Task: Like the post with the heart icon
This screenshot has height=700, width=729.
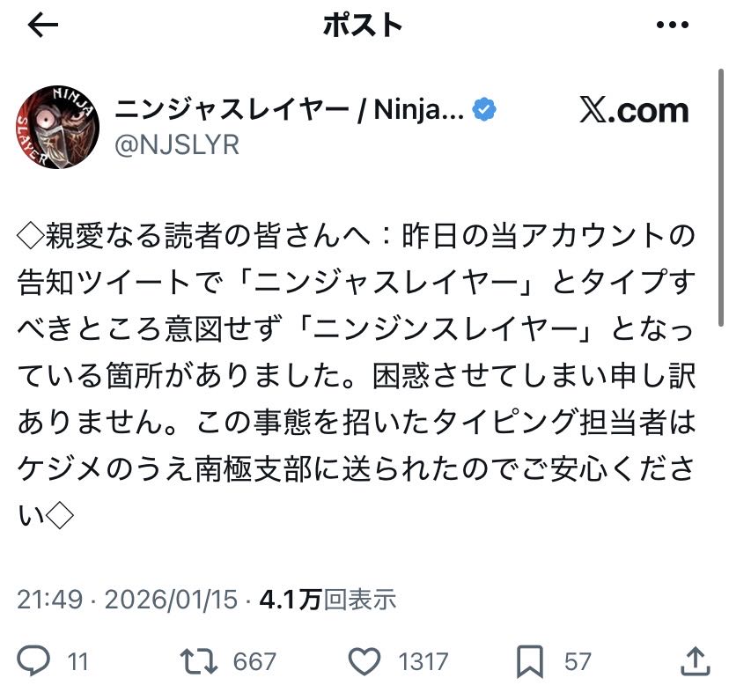Action: (x=364, y=660)
